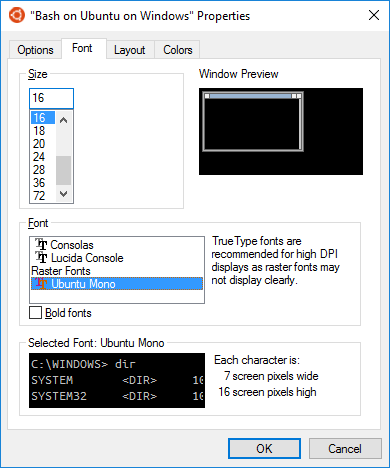The height and width of the screenshot is (468, 390).
Task: Click the TrueType icon beside Consolas
Action: pyautogui.click(x=41, y=244)
